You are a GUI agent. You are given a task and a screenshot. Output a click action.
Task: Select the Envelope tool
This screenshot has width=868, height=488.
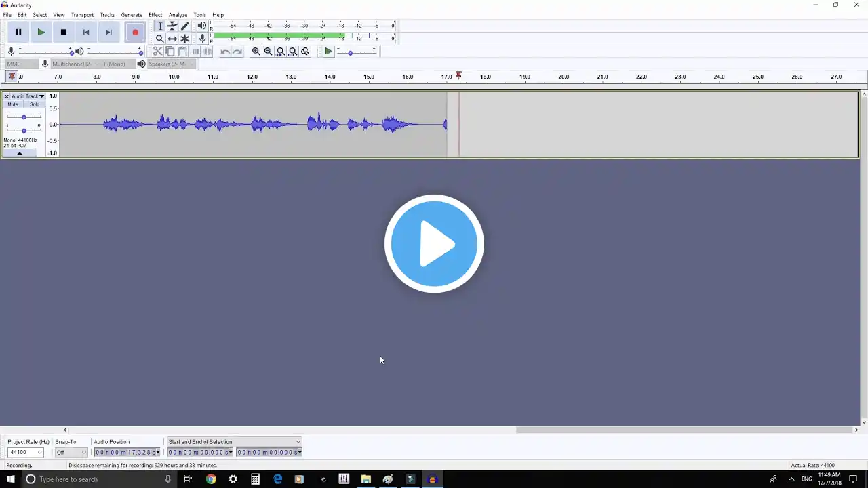[x=172, y=26]
